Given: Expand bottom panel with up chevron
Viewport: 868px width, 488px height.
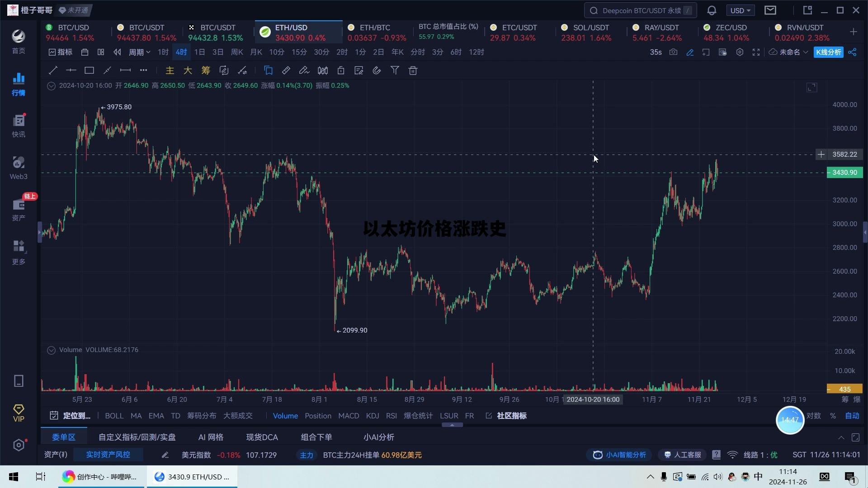Looking at the screenshot, I should tap(841, 437).
